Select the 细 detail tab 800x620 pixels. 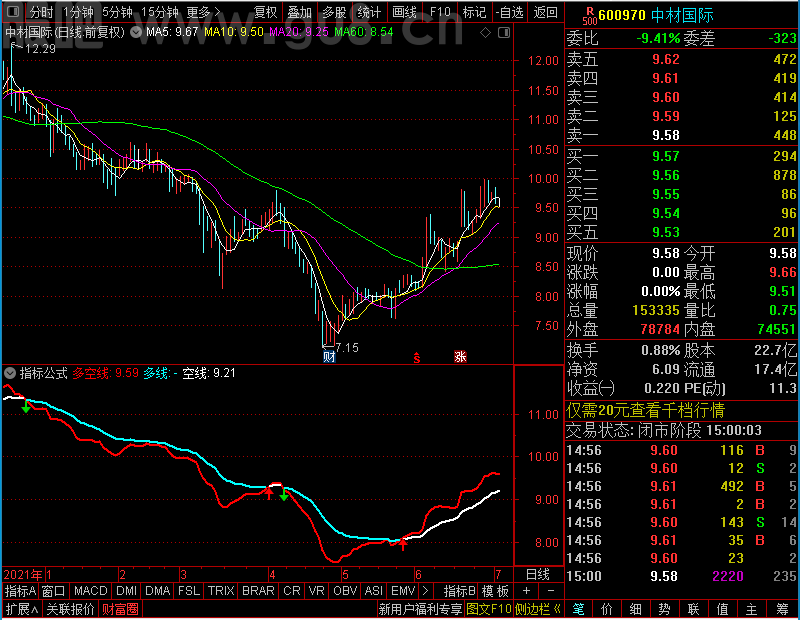tap(636, 609)
